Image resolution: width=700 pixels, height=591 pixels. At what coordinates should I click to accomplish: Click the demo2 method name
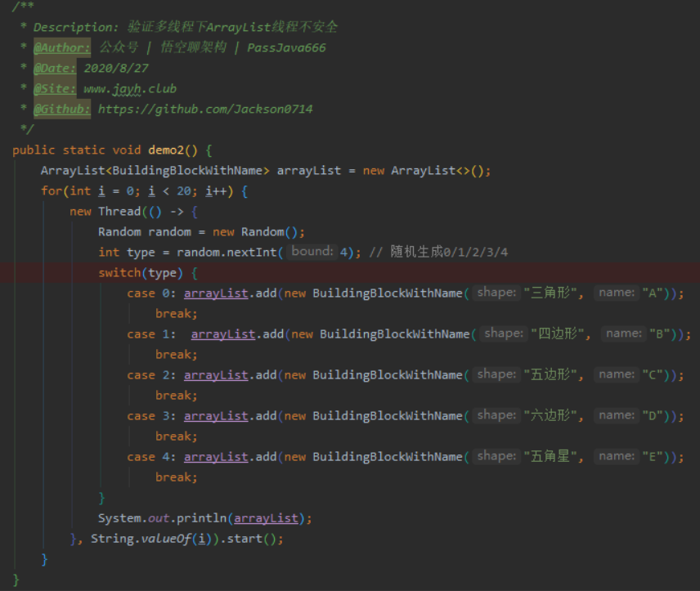click(x=166, y=150)
